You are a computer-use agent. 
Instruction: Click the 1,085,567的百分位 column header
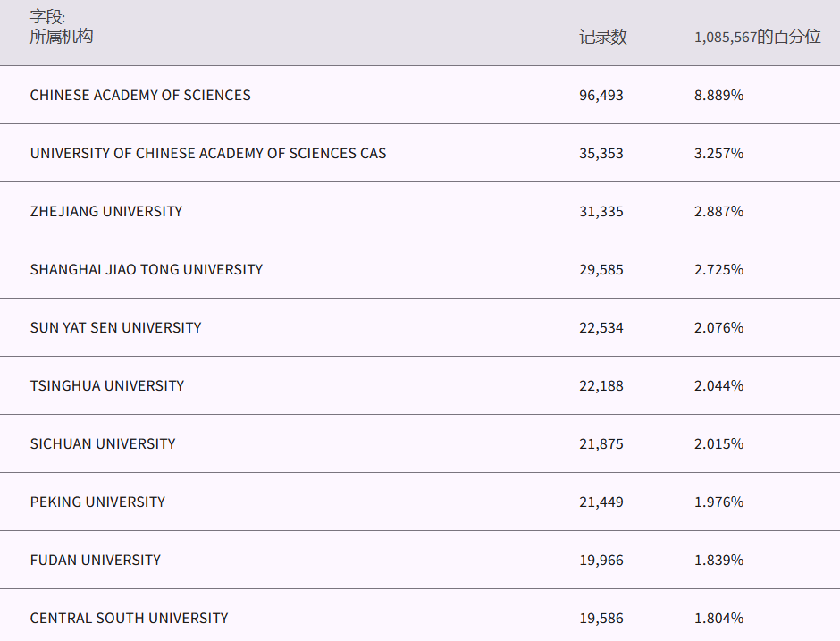tap(757, 37)
